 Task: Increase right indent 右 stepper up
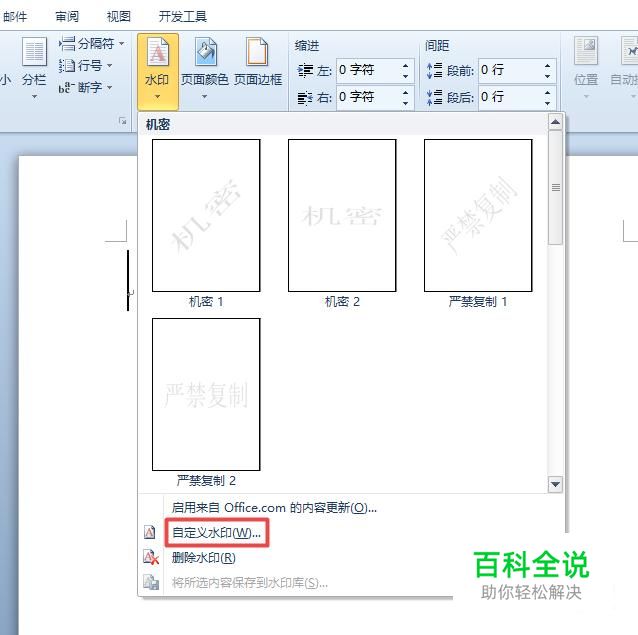(x=405, y=93)
